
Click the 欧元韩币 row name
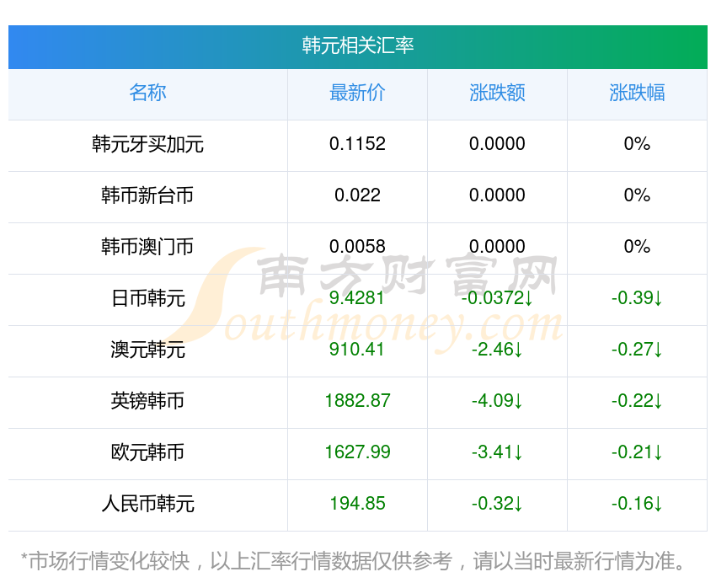tap(147, 452)
